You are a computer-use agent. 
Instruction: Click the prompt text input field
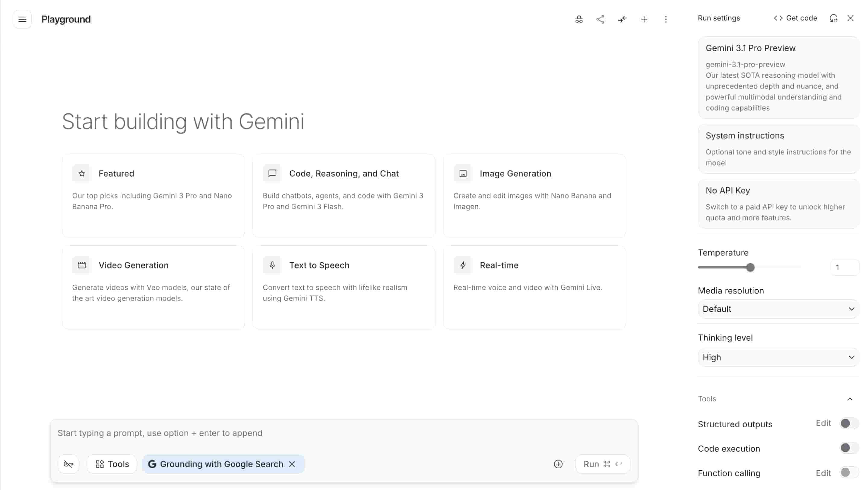(344, 433)
